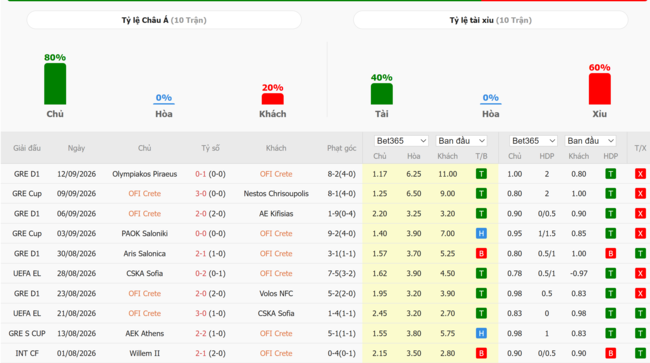The height and width of the screenshot is (363, 650).
Task: Click the T/B badge in the 21/08/2026 row
Action: 481,313
